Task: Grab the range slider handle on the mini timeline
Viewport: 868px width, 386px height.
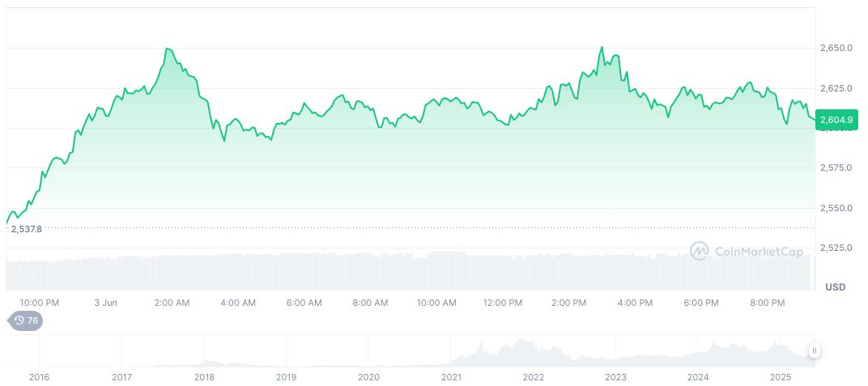Action: 814,350
